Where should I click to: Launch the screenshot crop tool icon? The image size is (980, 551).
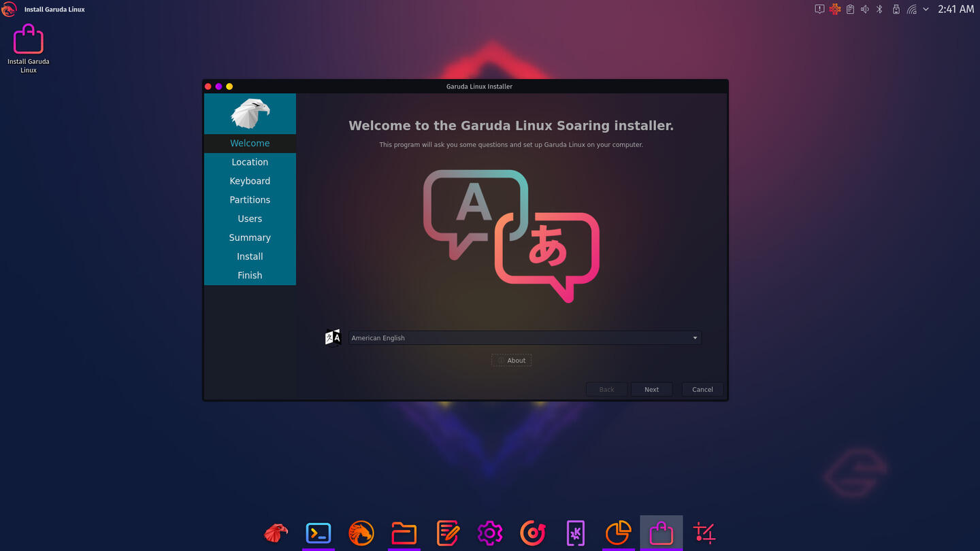coord(704,533)
